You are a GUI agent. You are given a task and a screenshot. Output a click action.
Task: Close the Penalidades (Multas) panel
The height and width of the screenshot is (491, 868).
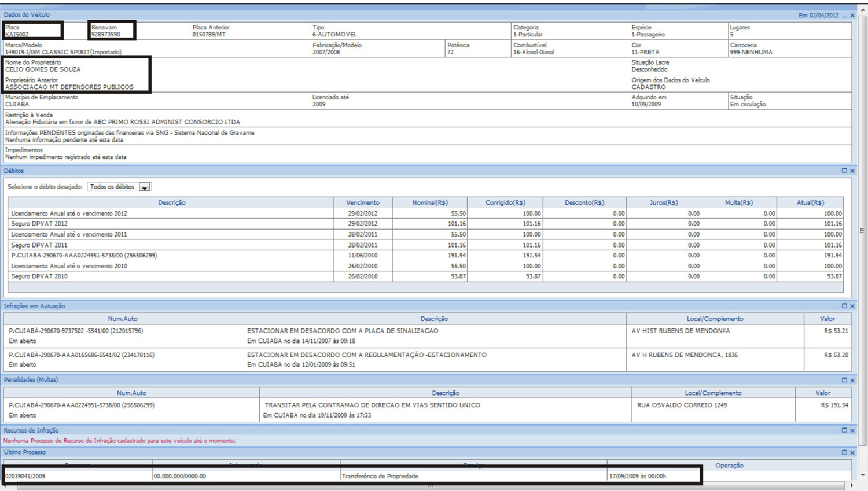852,380
